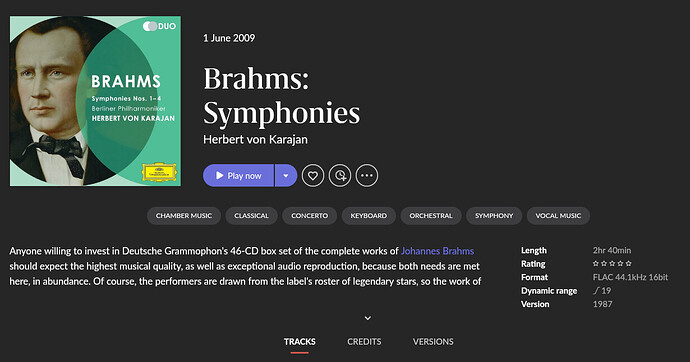The height and width of the screenshot is (362, 690).
Task: Click the Brahms album cover artwork
Action: click(95, 101)
